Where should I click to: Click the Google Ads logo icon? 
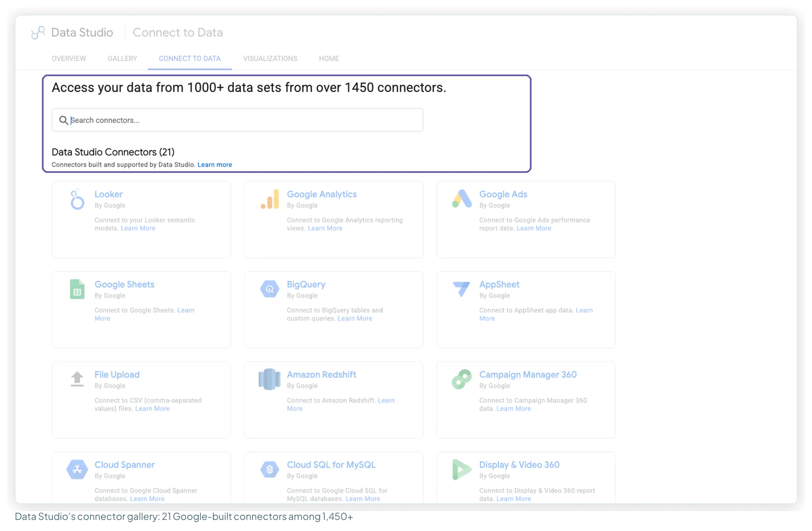[x=462, y=199]
